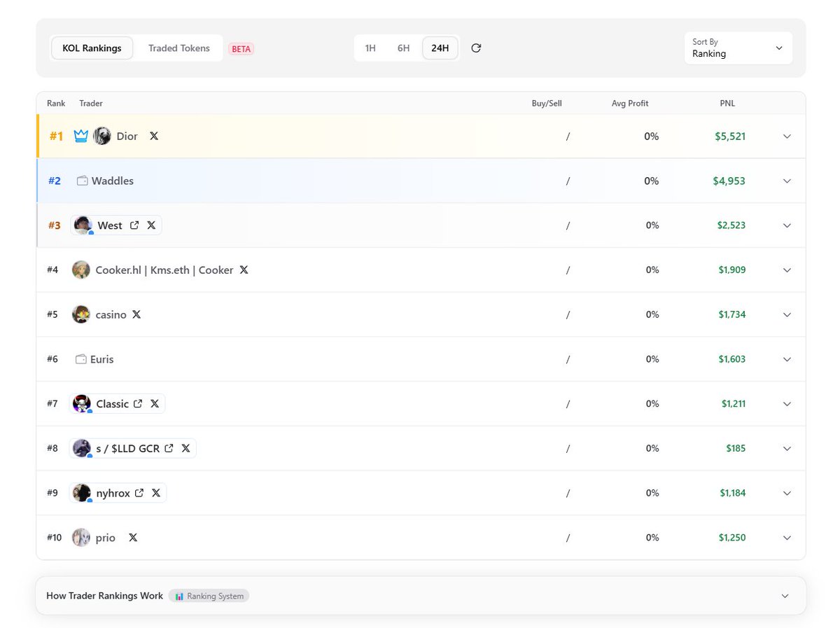Open the s / $LLD GCR X profile icon
This screenshot has height=628, width=840.
185,448
